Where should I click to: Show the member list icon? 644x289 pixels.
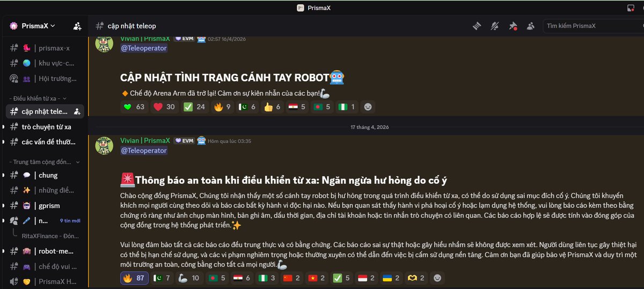[531, 26]
